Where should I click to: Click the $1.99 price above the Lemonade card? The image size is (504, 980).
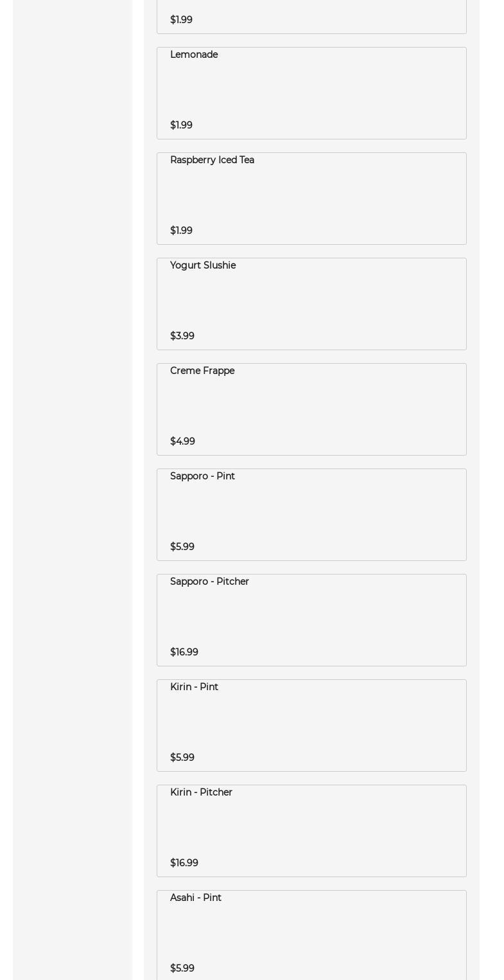click(181, 20)
